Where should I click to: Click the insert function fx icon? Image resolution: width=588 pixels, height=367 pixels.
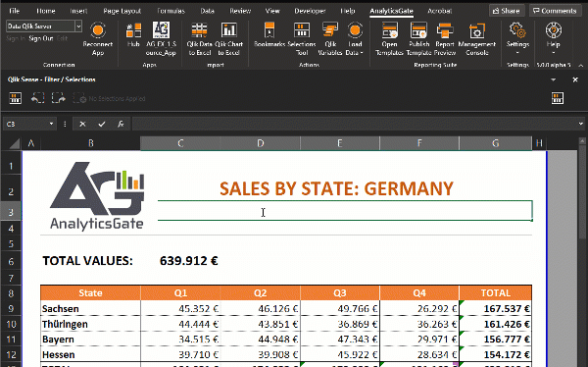(x=121, y=124)
